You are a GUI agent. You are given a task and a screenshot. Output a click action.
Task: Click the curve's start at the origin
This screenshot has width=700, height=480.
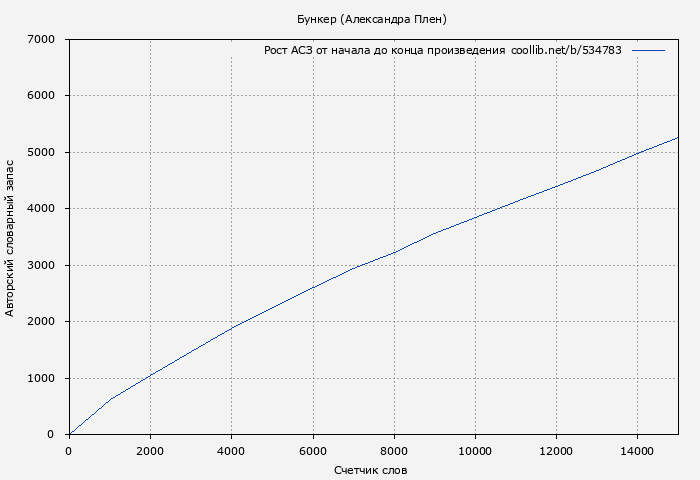(x=70, y=434)
